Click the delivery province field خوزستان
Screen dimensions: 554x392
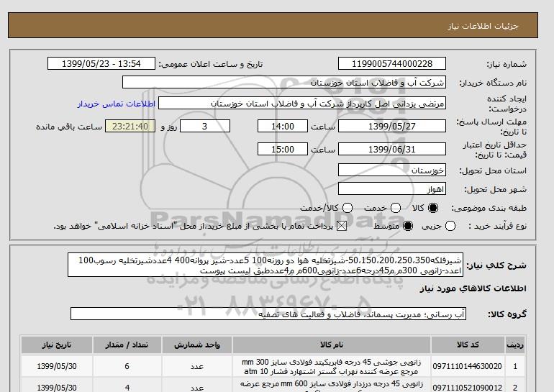[392, 170]
